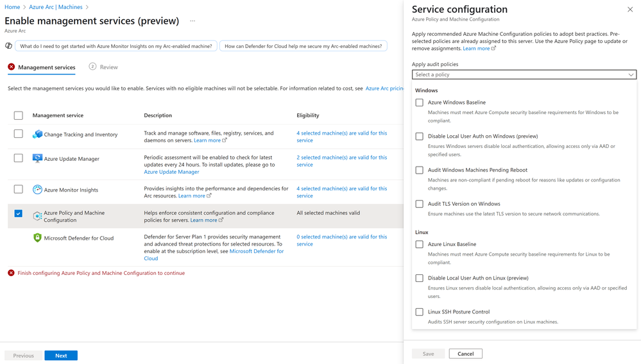Click the Linux group heading in policy list
Image resolution: width=641 pixels, height=364 pixels.
click(x=422, y=232)
